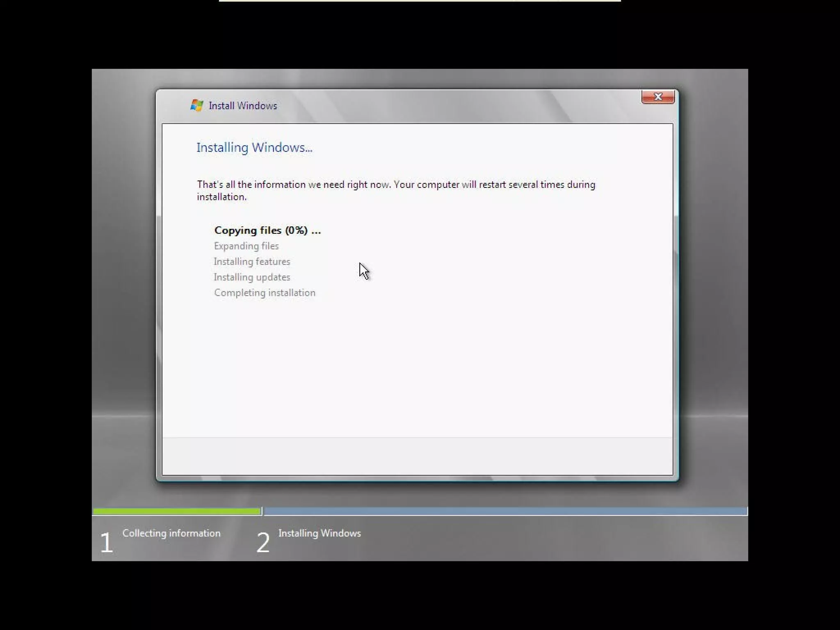Image resolution: width=840 pixels, height=630 pixels.
Task: Click the Install Windows title text
Action: (243, 106)
